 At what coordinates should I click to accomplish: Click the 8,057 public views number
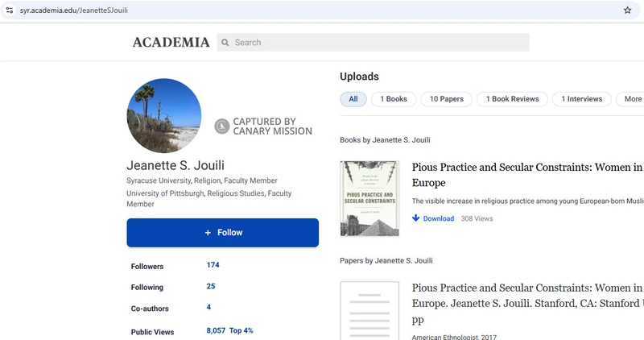pyautogui.click(x=216, y=330)
